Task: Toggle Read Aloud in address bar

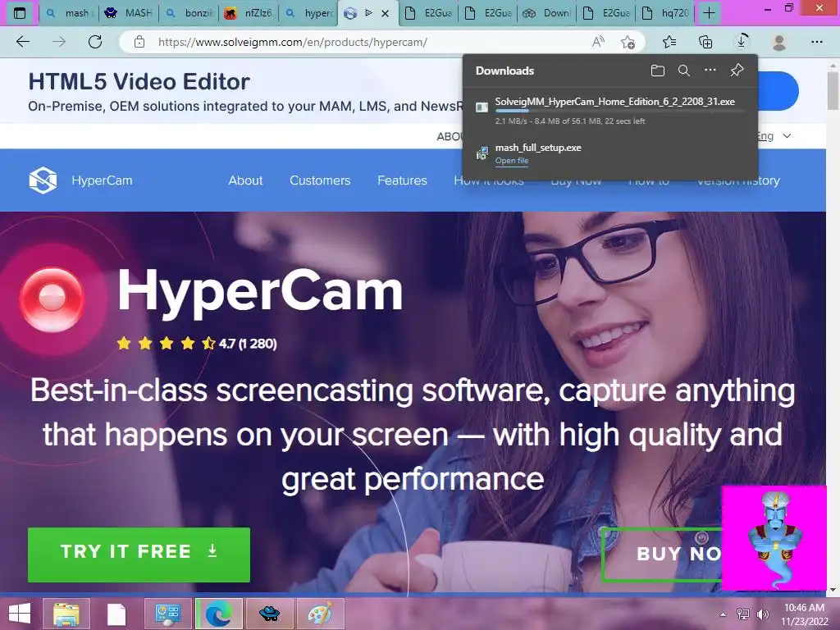Action: 598,42
